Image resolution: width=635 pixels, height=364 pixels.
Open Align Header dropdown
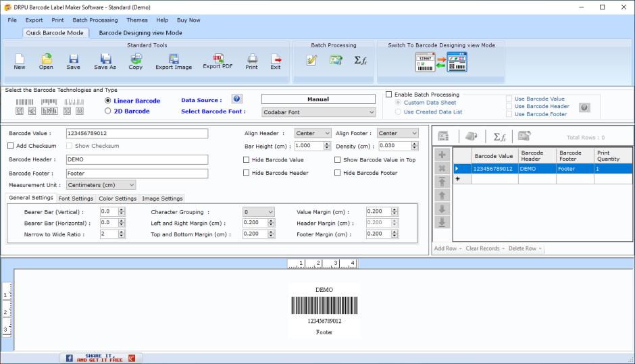click(313, 133)
